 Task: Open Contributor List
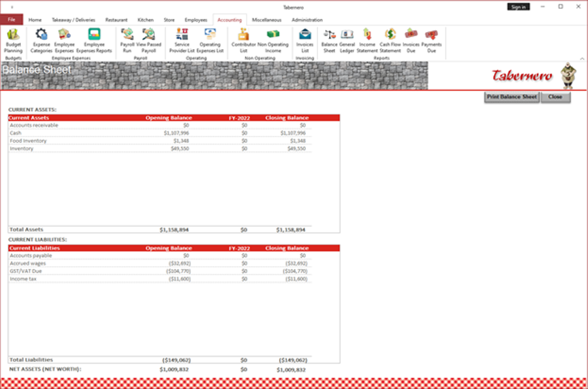244,41
